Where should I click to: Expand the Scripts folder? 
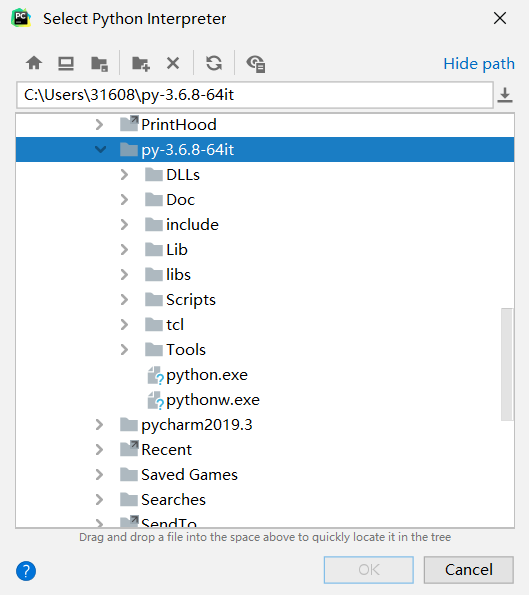coord(124,300)
